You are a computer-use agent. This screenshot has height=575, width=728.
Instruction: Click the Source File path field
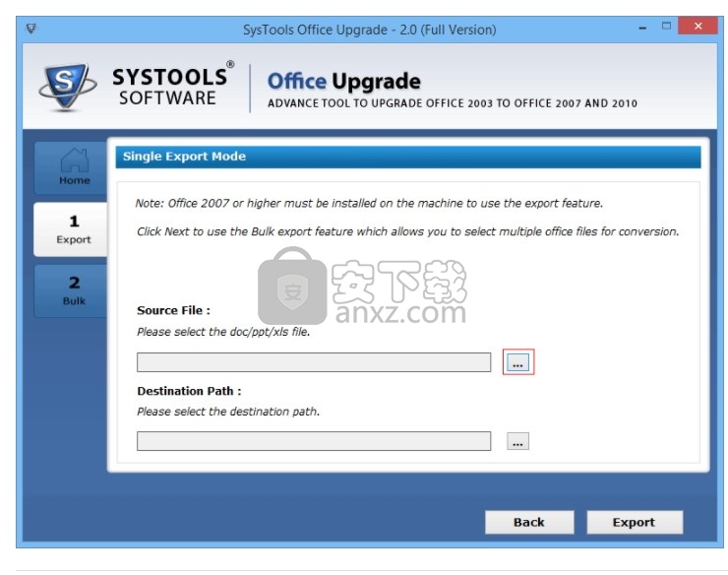[314, 362]
